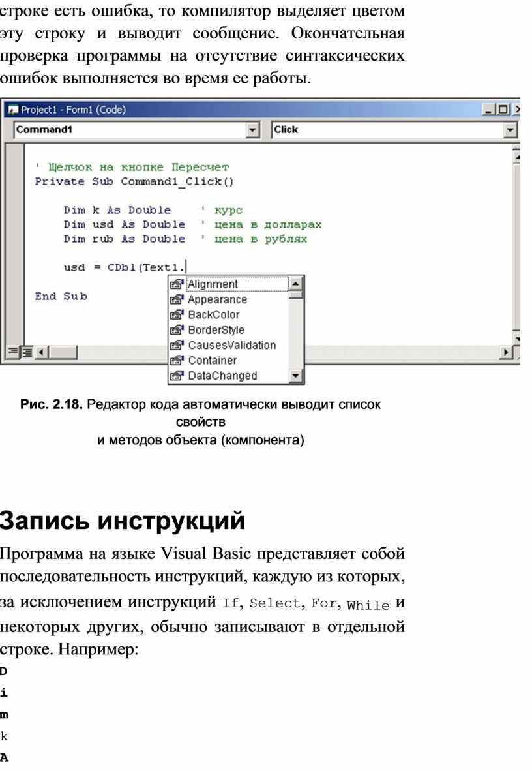Maximize the Project1 code window
This screenshot has width=532, height=773.
503,110
